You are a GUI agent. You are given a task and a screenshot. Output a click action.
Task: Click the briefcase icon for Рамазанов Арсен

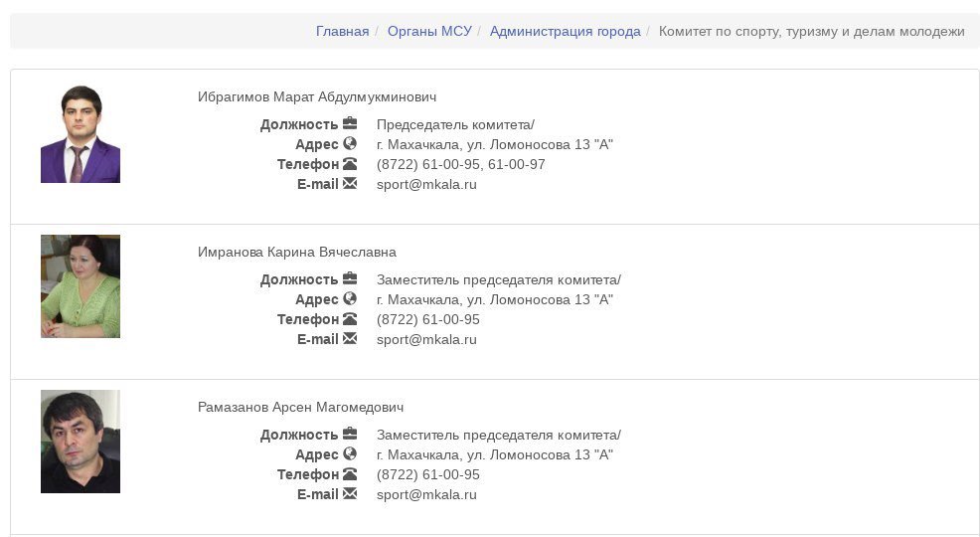[350, 435]
